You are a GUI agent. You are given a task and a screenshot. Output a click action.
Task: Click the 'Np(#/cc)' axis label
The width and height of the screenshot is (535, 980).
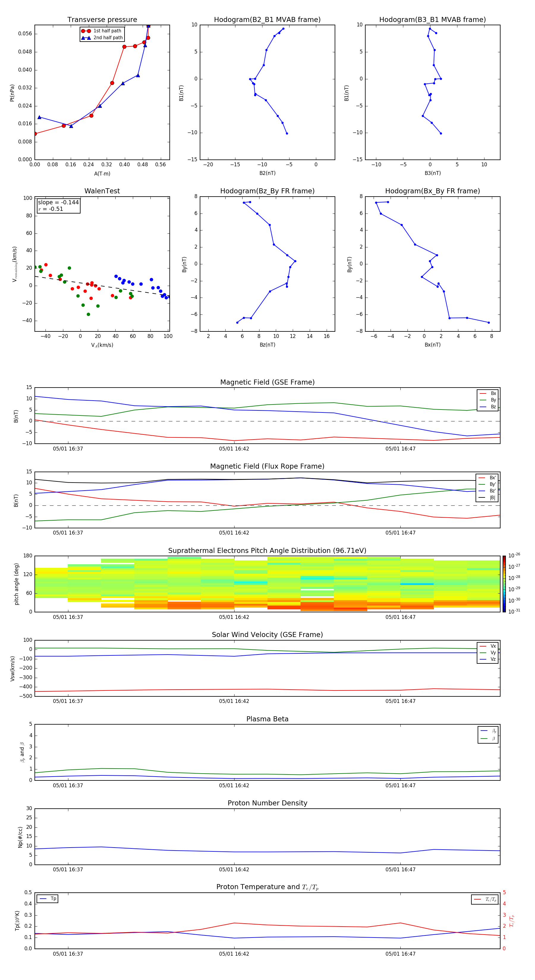coord(20,837)
